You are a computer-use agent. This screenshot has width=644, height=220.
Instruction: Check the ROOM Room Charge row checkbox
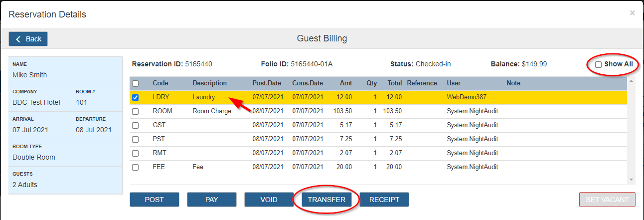[135, 111]
